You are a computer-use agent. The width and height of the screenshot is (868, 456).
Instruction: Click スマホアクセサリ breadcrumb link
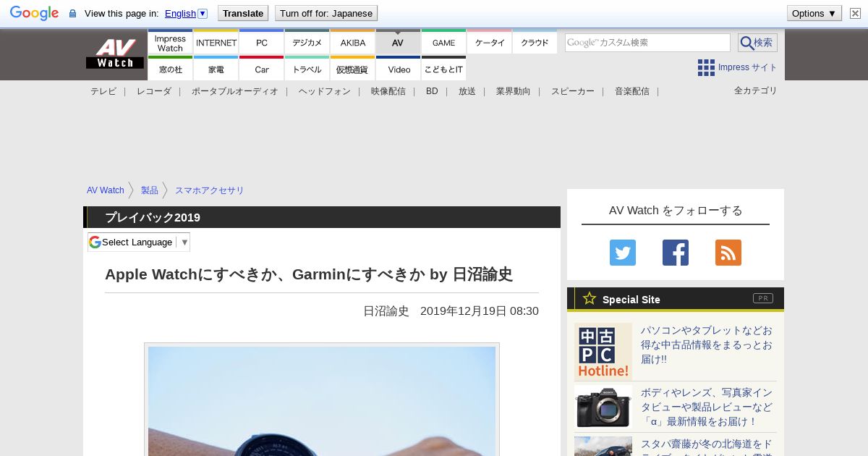point(210,190)
